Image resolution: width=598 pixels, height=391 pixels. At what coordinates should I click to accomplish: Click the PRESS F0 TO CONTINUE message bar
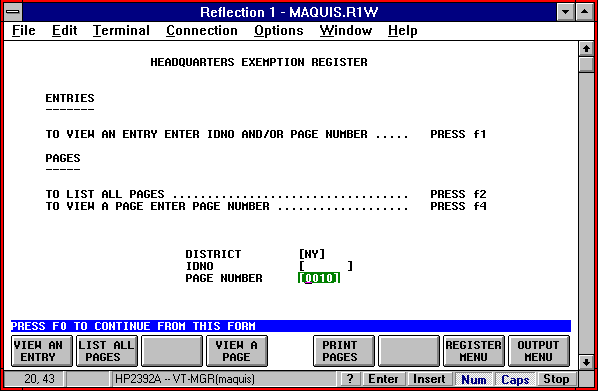[291, 326]
